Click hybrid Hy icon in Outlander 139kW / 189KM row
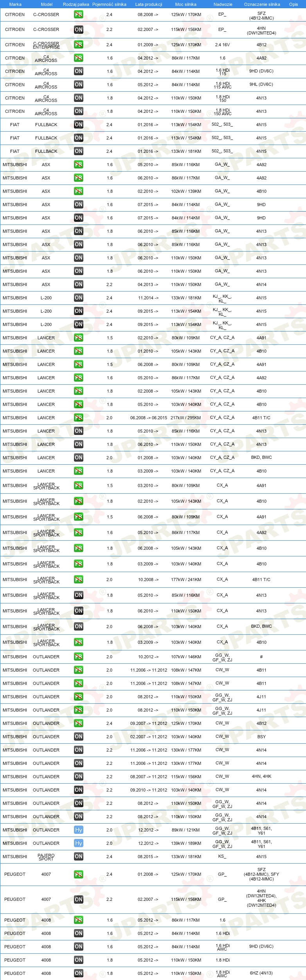This screenshot has width=306, height=980. (x=79, y=843)
